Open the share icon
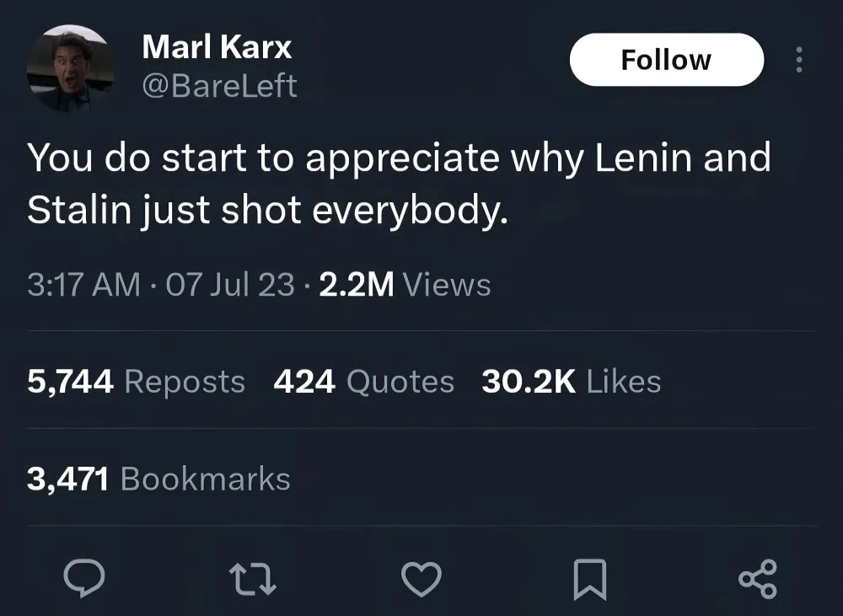Viewport: 843px width, 616px height. 758,579
